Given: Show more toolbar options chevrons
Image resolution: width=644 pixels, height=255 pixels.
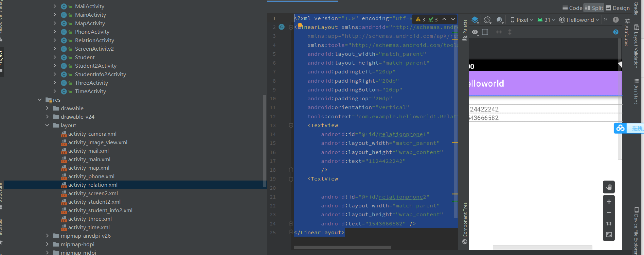Looking at the screenshot, I should pos(606,20).
